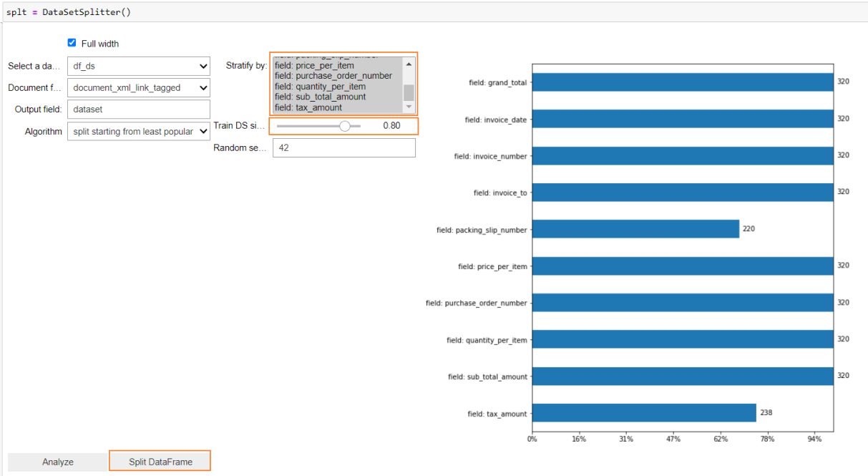Expand the Algorithm selection dropdown
Image resolution: width=868 pixels, height=476 pixels.
pyautogui.click(x=139, y=132)
